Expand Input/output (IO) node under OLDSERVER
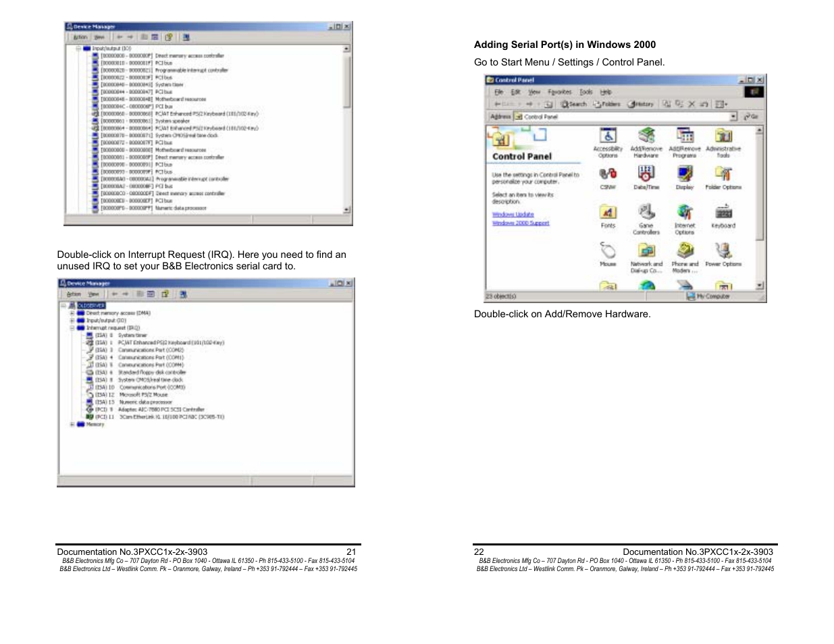Screen dimensions: 834x644 72,321
